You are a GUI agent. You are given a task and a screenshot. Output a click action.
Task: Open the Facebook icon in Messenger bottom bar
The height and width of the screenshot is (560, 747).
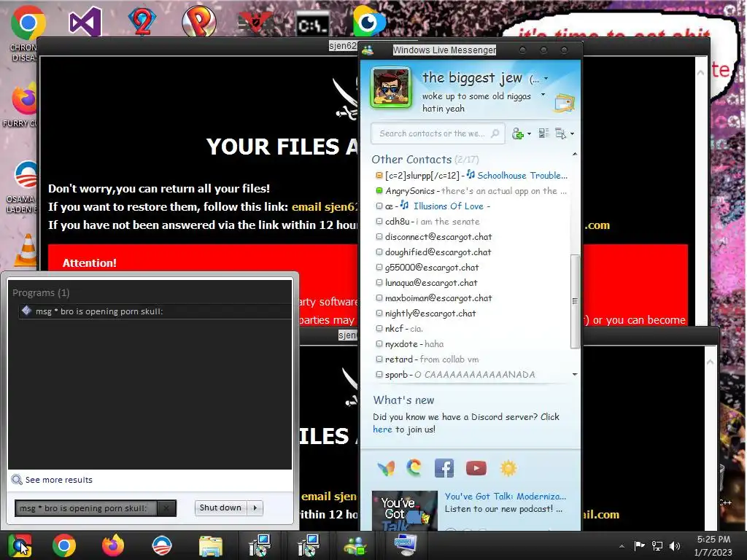tap(444, 469)
